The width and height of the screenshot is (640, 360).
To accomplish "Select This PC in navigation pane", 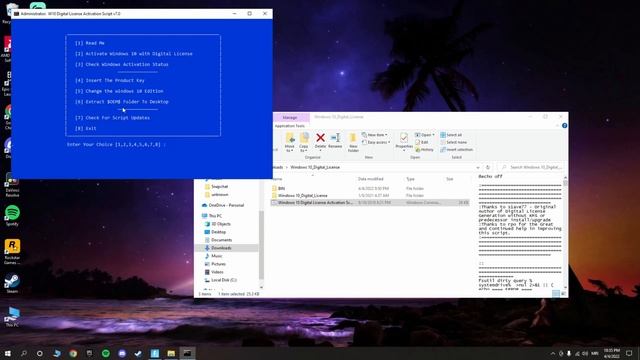I will tap(212, 216).
